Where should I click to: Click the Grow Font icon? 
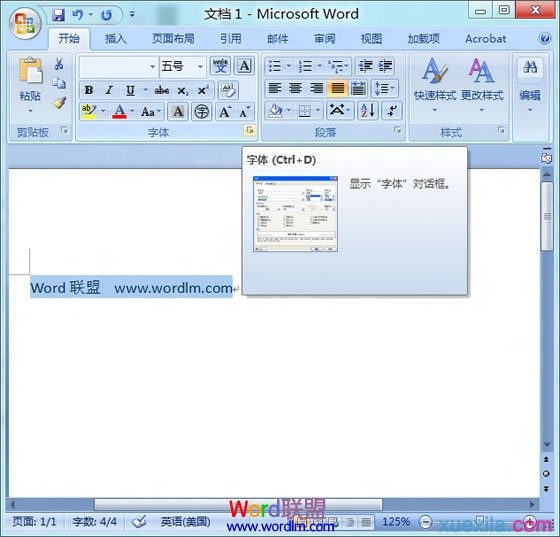point(225,112)
